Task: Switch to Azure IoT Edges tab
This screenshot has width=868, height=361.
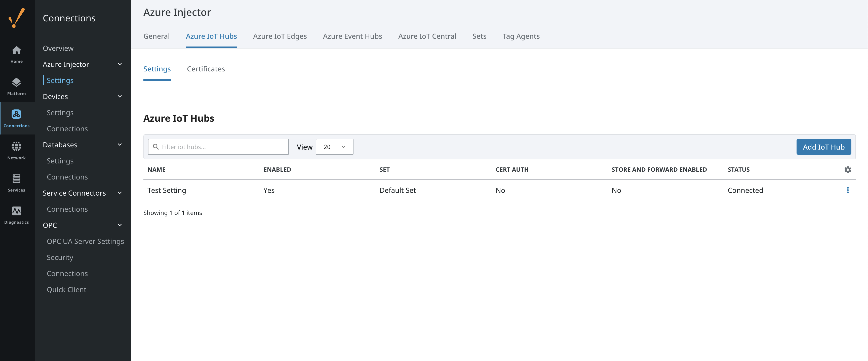Action: (x=280, y=36)
